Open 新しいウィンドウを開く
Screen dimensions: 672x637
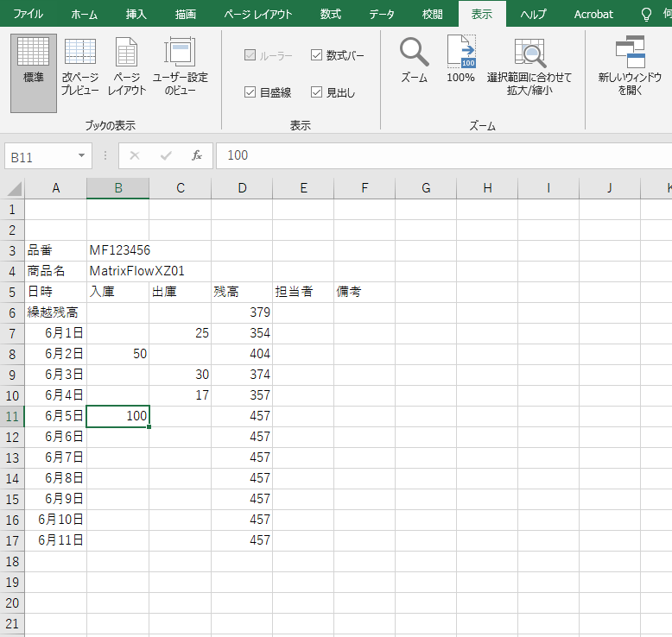pos(630,66)
